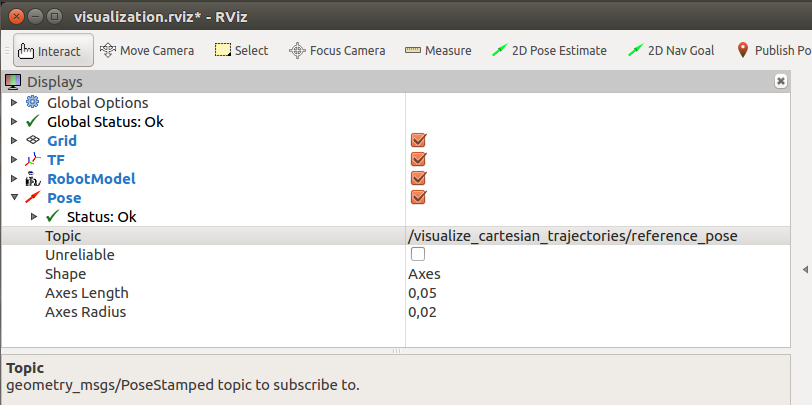Click the RViz window maximize button
This screenshot has height=405, width=812.
click(x=54, y=17)
